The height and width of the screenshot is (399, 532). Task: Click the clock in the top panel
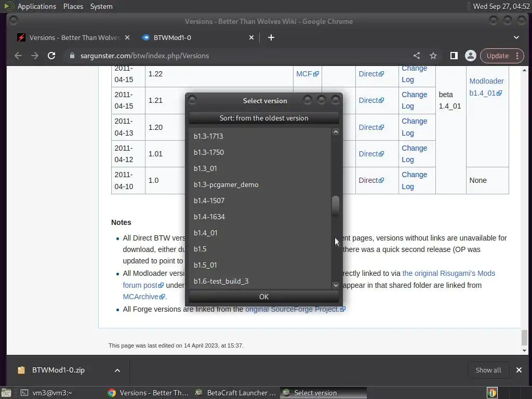pos(501,6)
